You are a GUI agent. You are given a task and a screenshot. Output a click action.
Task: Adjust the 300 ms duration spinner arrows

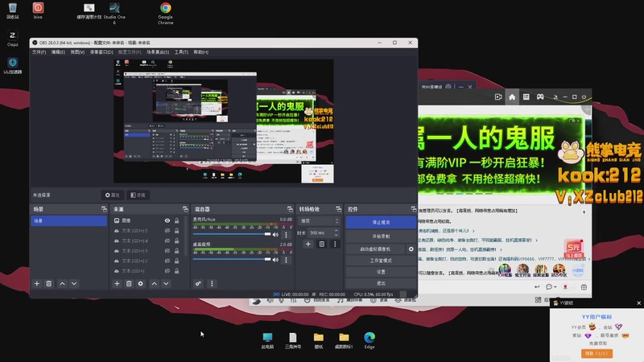click(336, 232)
